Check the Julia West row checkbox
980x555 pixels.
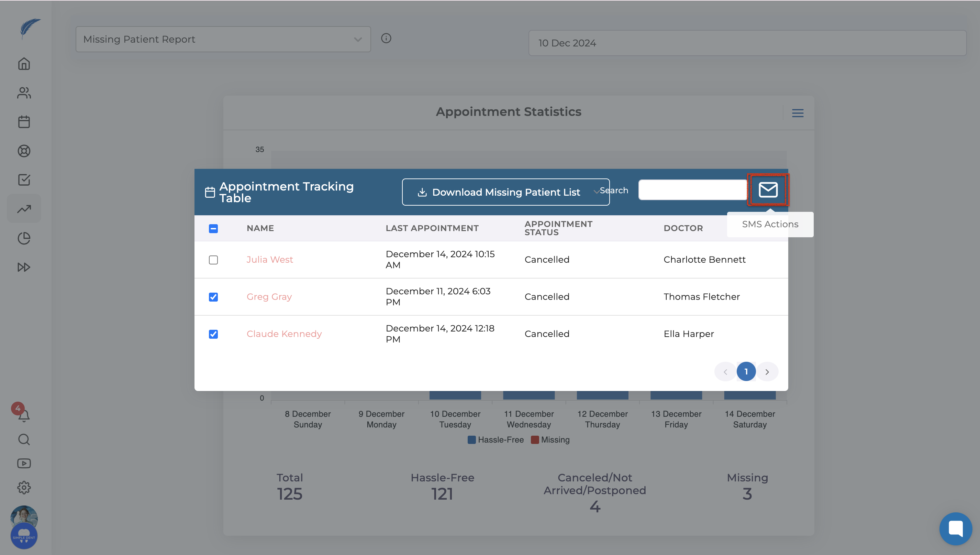(x=213, y=260)
